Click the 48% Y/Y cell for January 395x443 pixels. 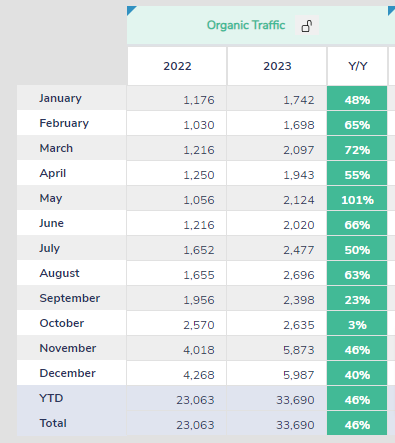tap(357, 100)
